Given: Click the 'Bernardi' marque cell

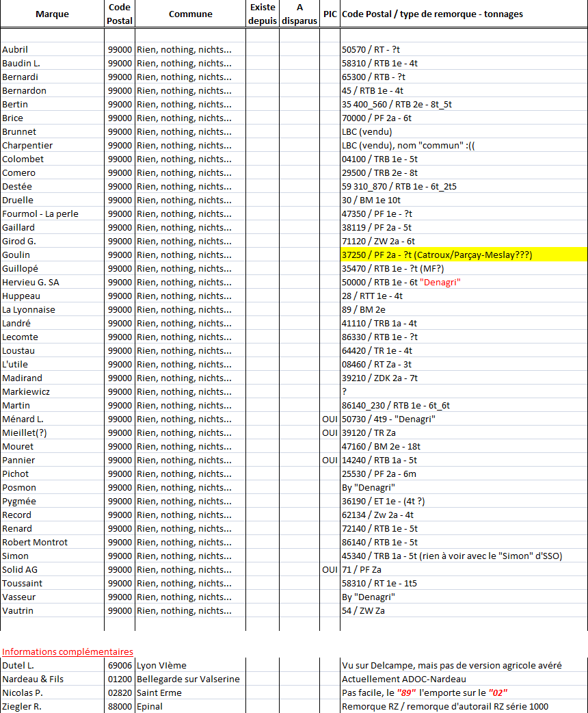Looking at the screenshot, I should tap(52, 77).
